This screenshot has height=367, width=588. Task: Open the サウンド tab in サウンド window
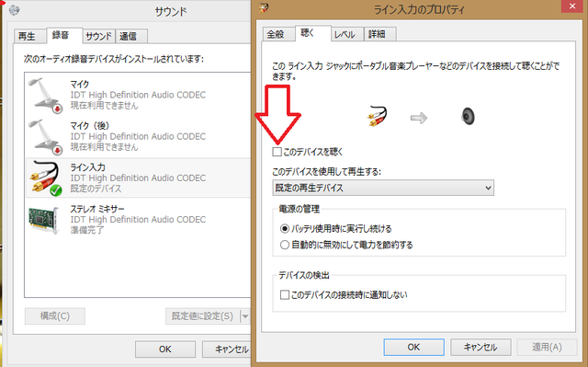pos(98,36)
